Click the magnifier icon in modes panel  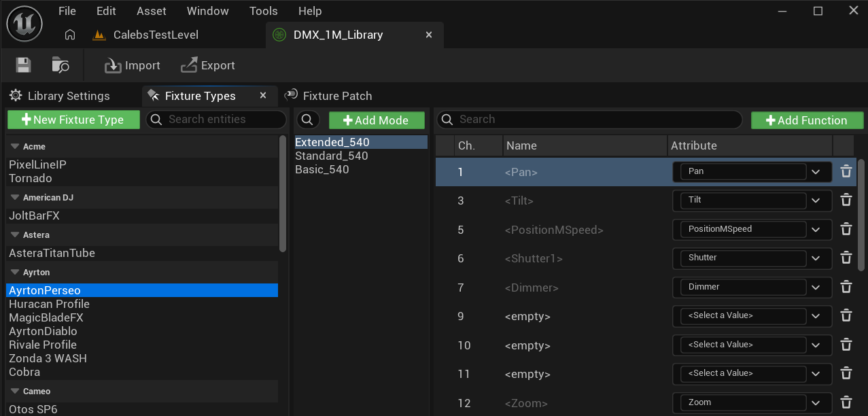307,120
